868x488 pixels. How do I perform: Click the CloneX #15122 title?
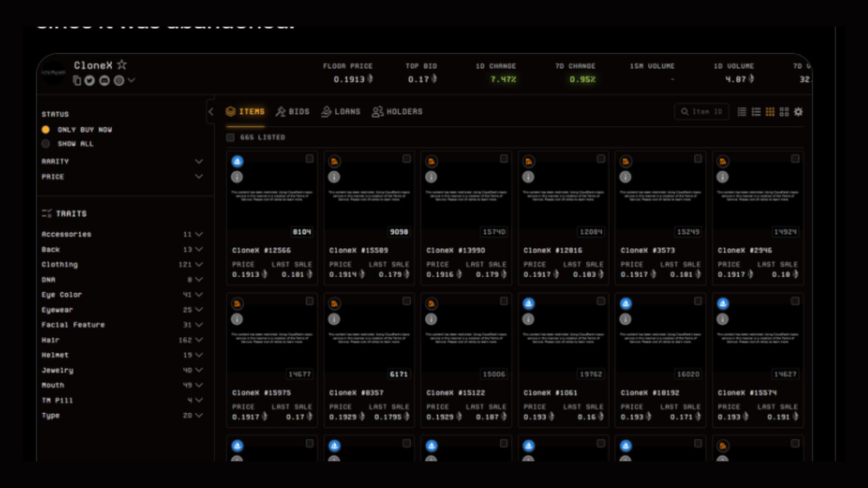pyautogui.click(x=456, y=393)
